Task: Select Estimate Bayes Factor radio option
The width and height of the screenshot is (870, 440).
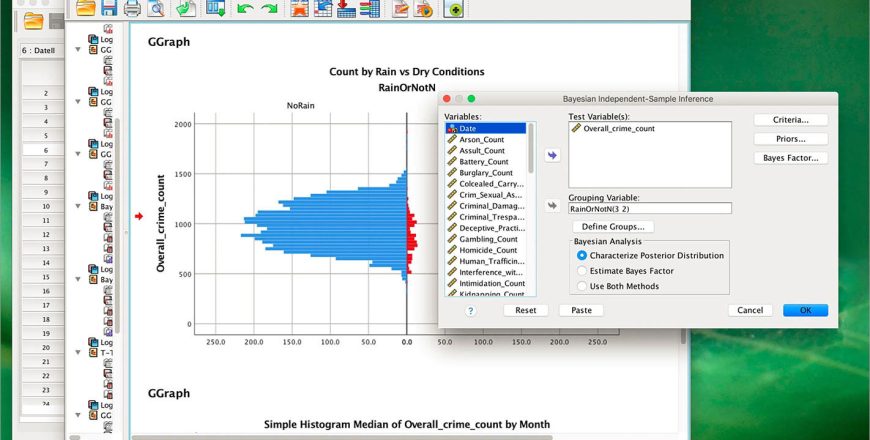Action: click(581, 271)
